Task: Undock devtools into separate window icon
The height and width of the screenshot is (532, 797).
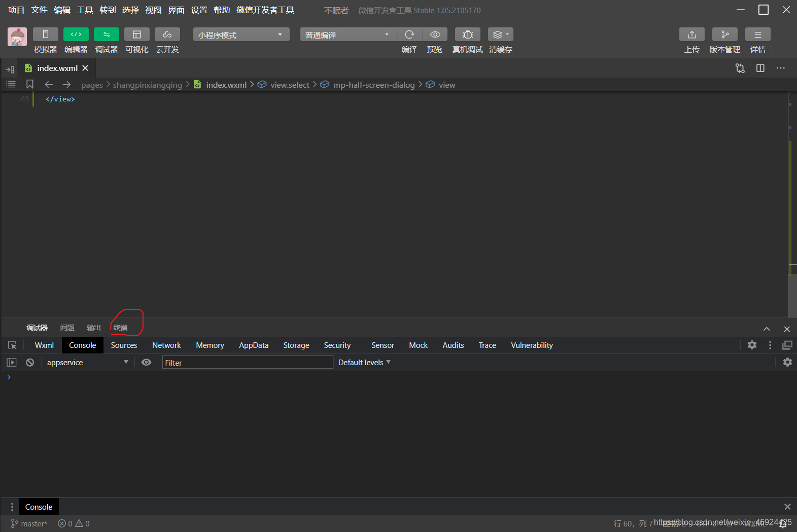Action: [787, 345]
